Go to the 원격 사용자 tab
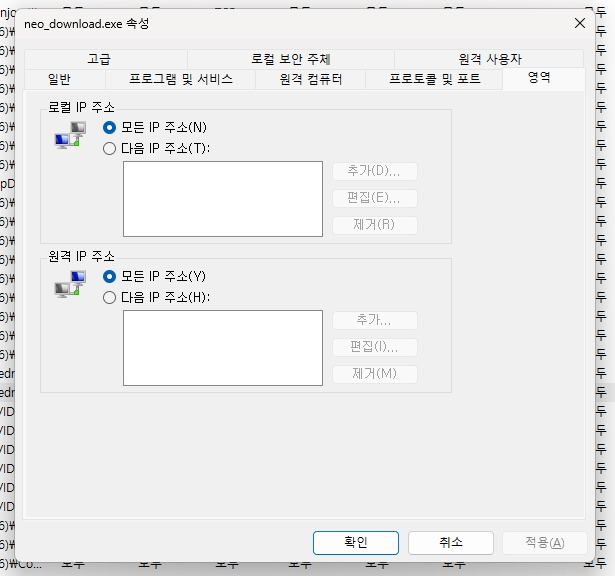The image size is (615, 576). click(x=489, y=59)
